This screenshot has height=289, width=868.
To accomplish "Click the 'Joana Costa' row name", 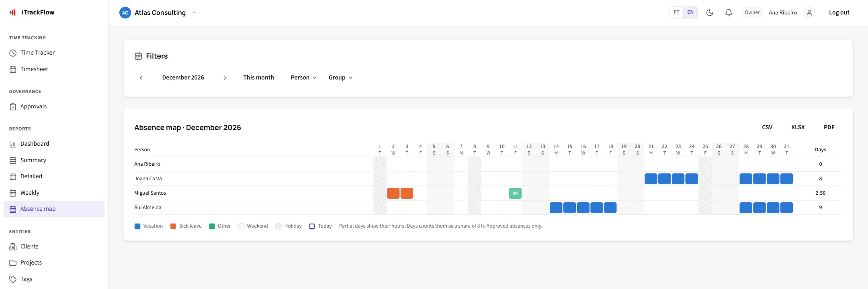I will pos(148,179).
